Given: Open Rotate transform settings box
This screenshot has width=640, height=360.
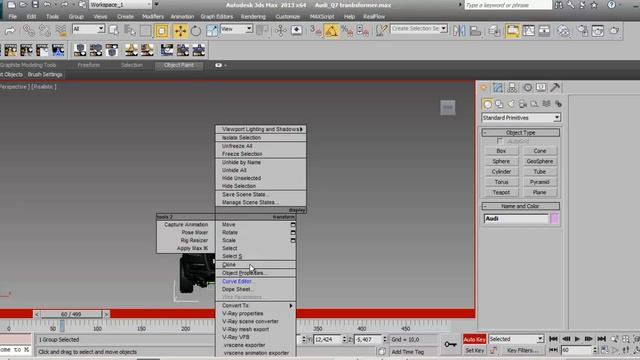Looking at the screenshot, I should pyautogui.click(x=293, y=233).
